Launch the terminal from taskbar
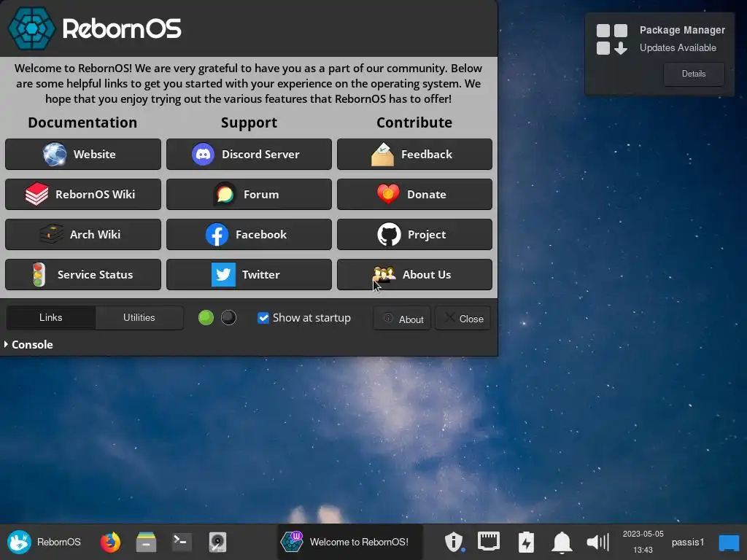The width and height of the screenshot is (747, 560). (x=182, y=542)
